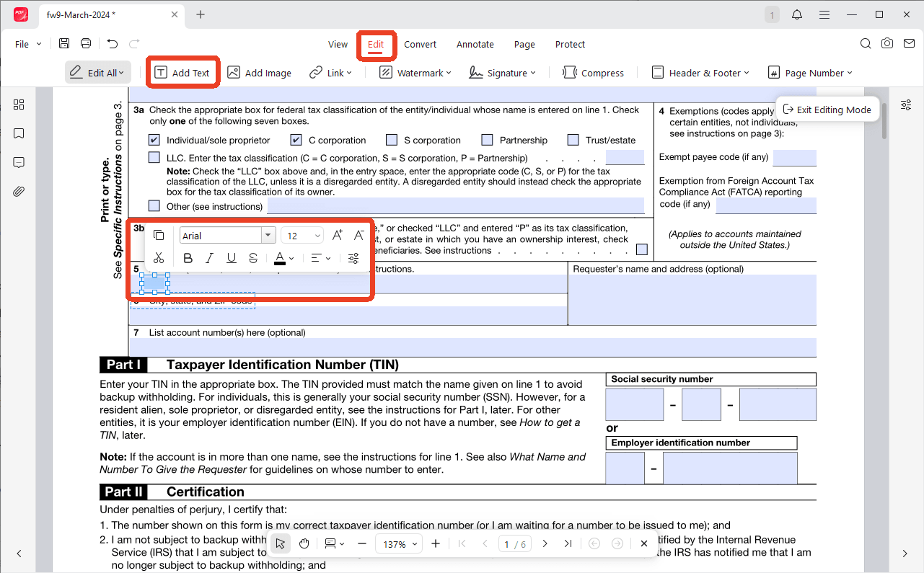This screenshot has width=924, height=573.
Task: Switch to the Annotate tab
Action: click(475, 44)
